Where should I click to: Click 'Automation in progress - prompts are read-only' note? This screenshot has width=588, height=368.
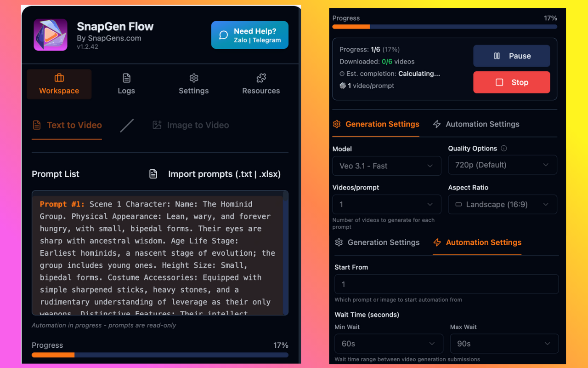click(104, 325)
